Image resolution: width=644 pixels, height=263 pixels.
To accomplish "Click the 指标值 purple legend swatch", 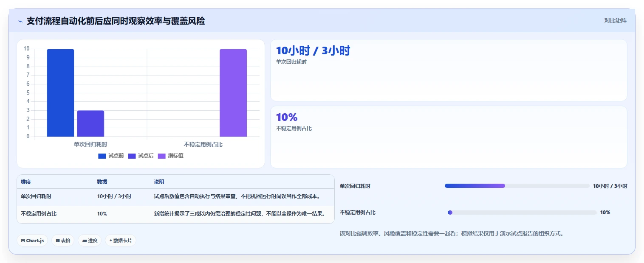I will point(162,156).
